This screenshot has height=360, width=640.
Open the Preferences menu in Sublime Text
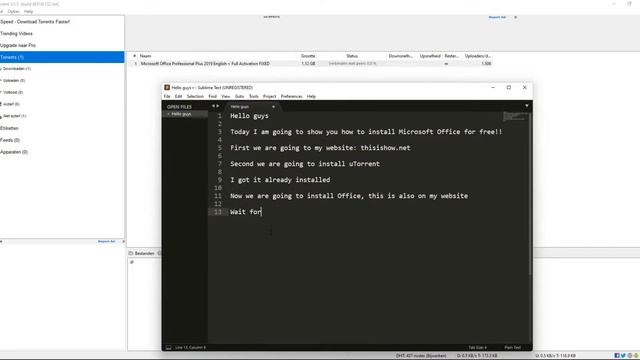pyautogui.click(x=291, y=96)
